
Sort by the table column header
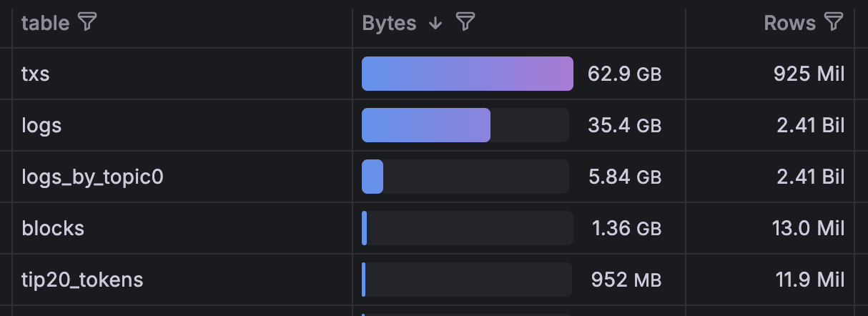click(45, 23)
